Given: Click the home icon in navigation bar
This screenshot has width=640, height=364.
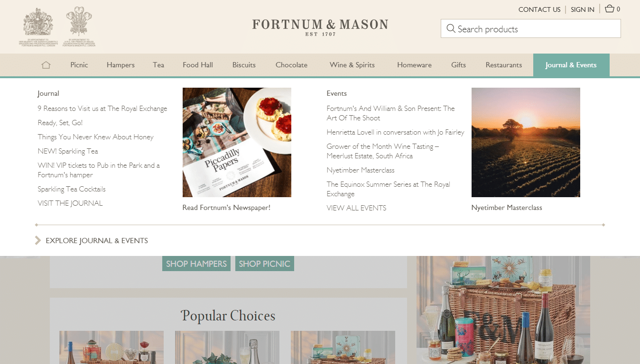Looking at the screenshot, I should tap(46, 65).
